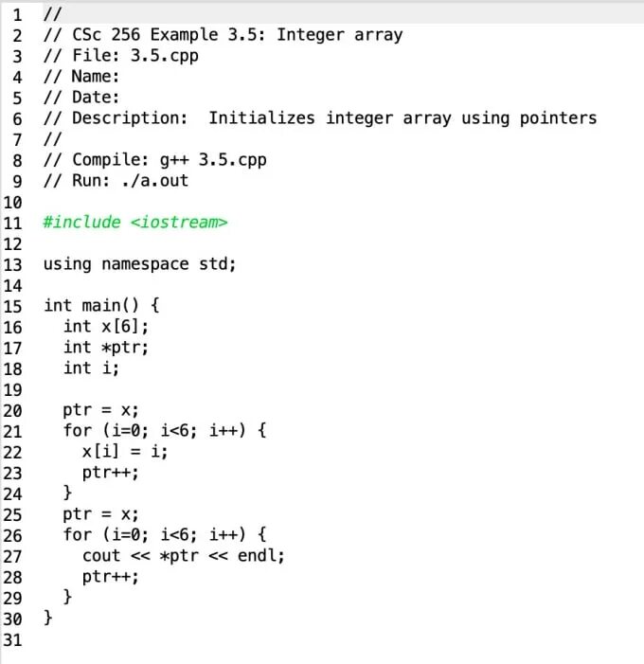Image resolution: width=644 pixels, height=664 pixels.
Task: Click line number 21 in the gutter
Action: (12, 432)
